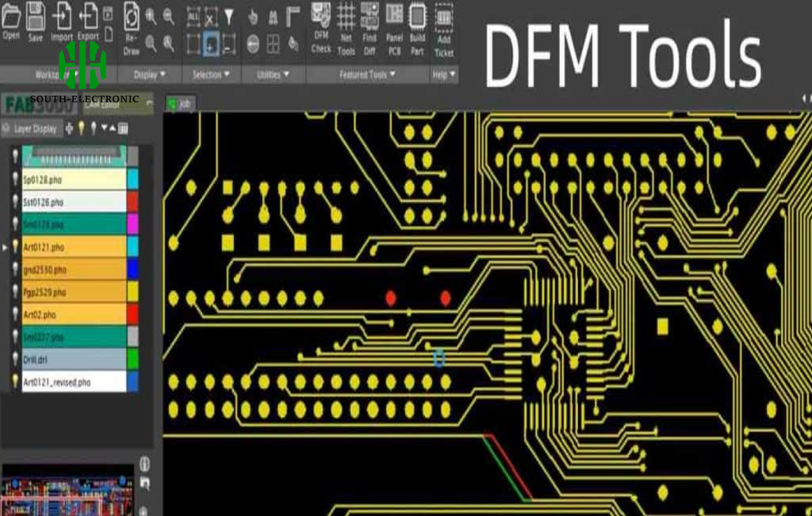Click the magenta color swatch of Sm0128.pho

[x=133, y=224]
